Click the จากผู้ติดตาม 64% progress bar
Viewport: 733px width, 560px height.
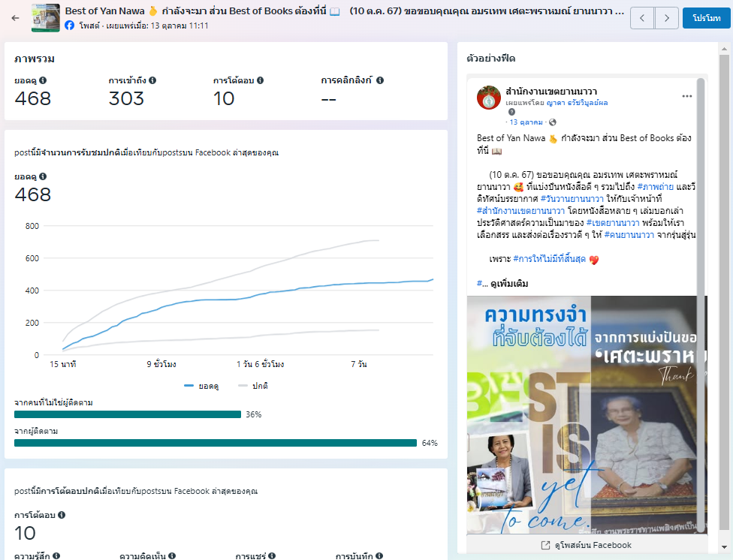(x=216, y=443)
